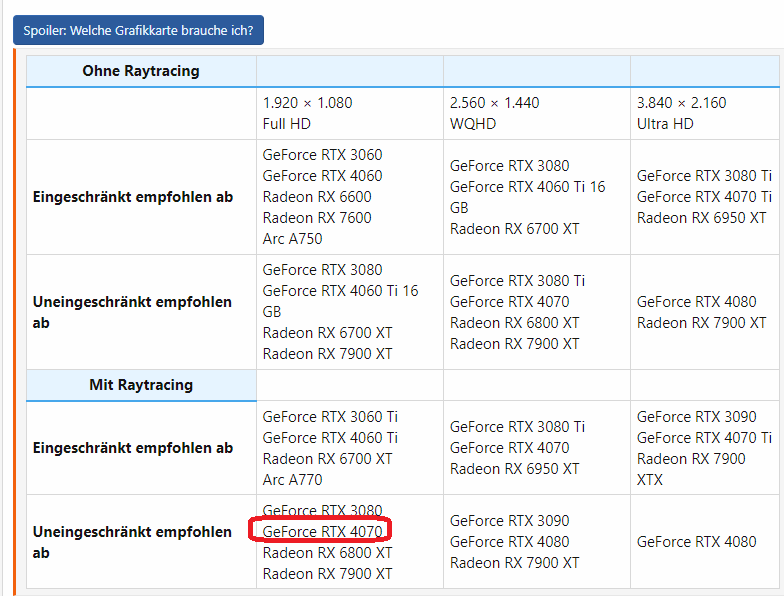
Task: Click "GeForce RTX 4070 Ti" above "Radeon RX 6950 XT"
Action: coord(704,197)
